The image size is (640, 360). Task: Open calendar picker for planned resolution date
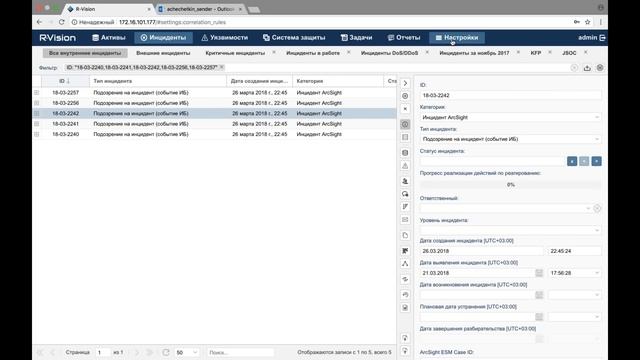coord(539,317)
